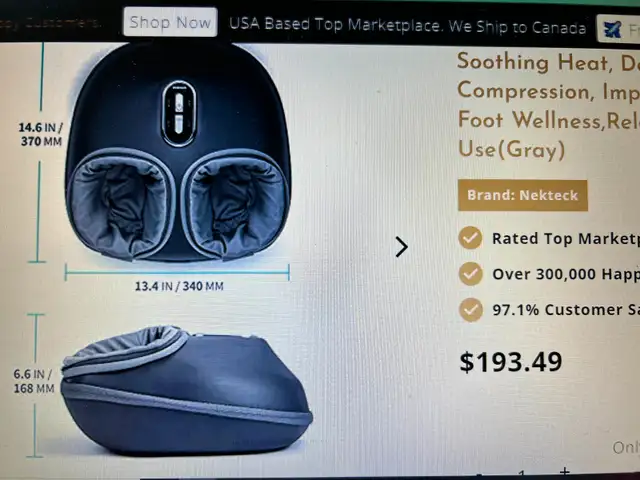Click the Rated Top Marketplace text

coord(566,239)
